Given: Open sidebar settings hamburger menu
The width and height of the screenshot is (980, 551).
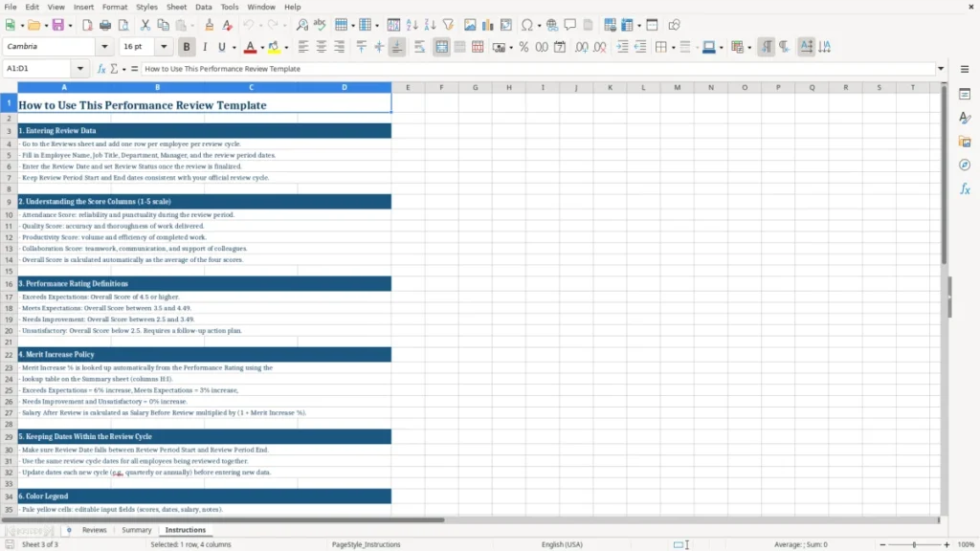Looking at the screenshot, I should pos(965,69).
